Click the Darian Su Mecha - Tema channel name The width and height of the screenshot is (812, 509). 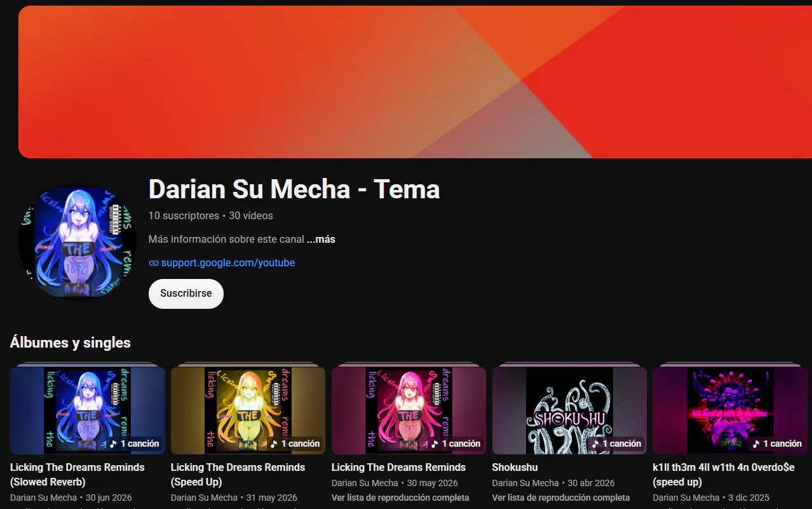tap(294, 189)
